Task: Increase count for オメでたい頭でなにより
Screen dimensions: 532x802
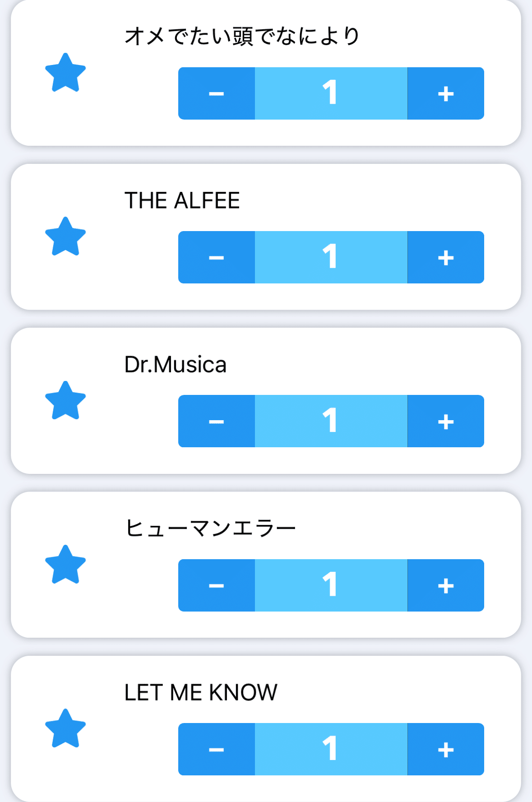Action: tap(445, 93)
